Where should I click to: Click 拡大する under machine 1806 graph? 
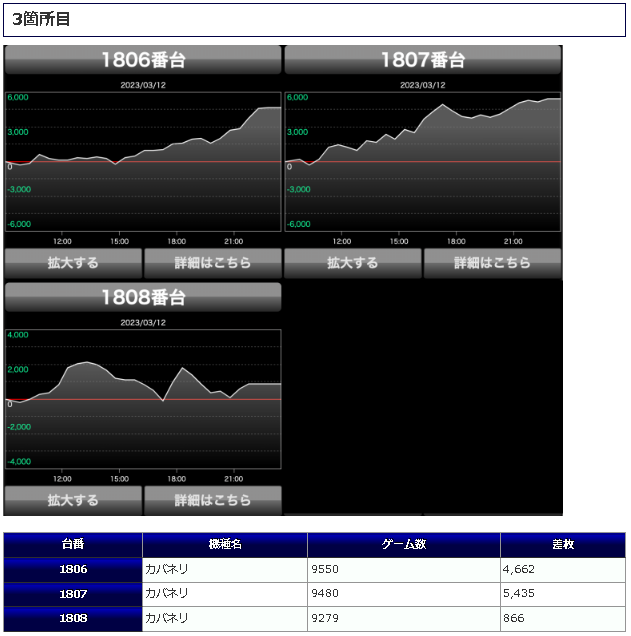[x=73, y=263]
